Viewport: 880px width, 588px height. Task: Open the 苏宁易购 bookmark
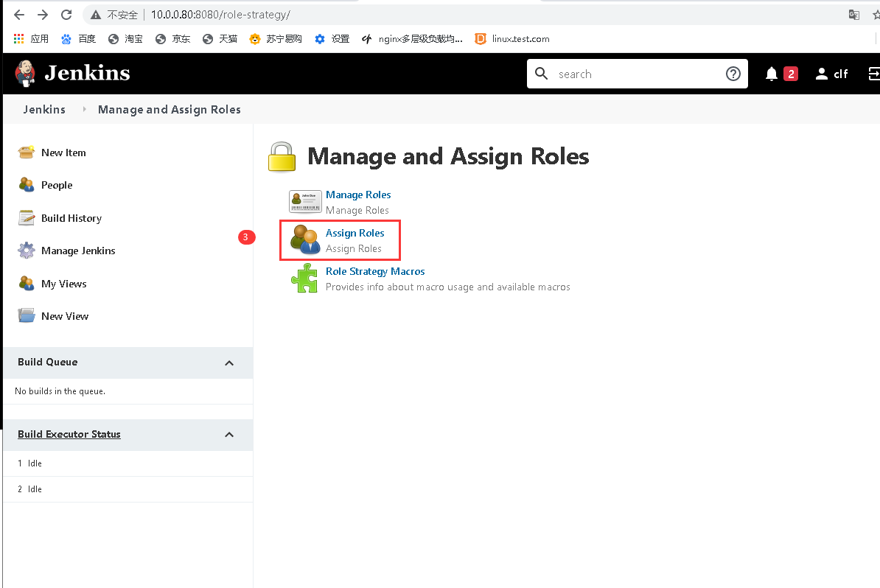point(276,39)
